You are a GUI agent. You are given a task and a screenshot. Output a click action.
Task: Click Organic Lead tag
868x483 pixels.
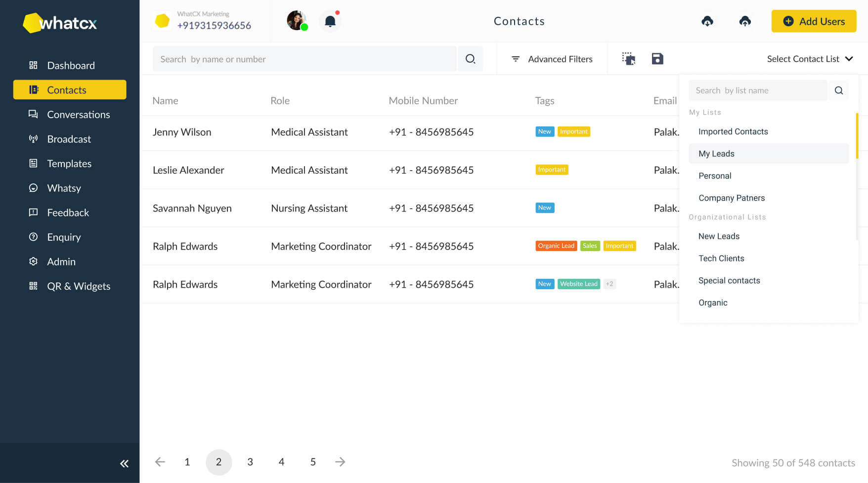click(556, 246)
